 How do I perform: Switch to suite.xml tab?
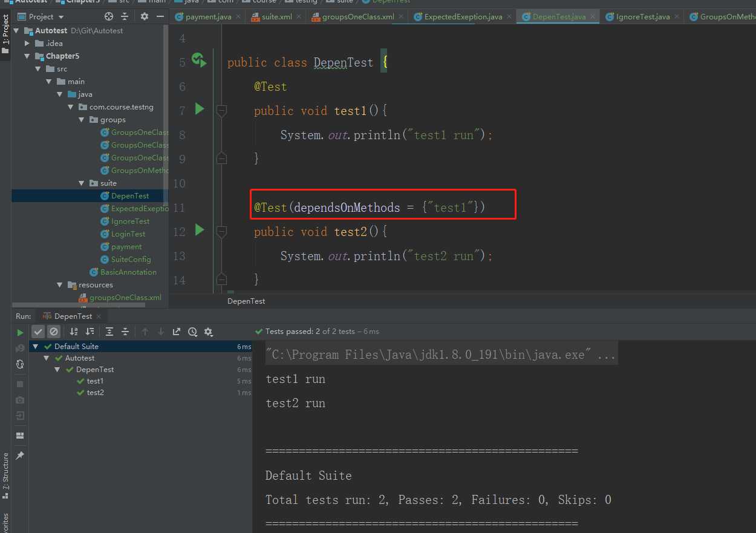click(277, 16)
